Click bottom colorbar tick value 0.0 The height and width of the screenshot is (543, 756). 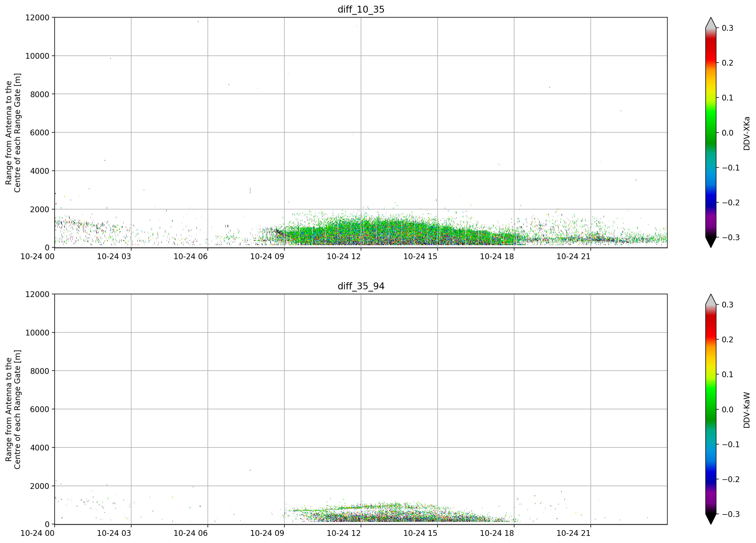tap(728, 410)
